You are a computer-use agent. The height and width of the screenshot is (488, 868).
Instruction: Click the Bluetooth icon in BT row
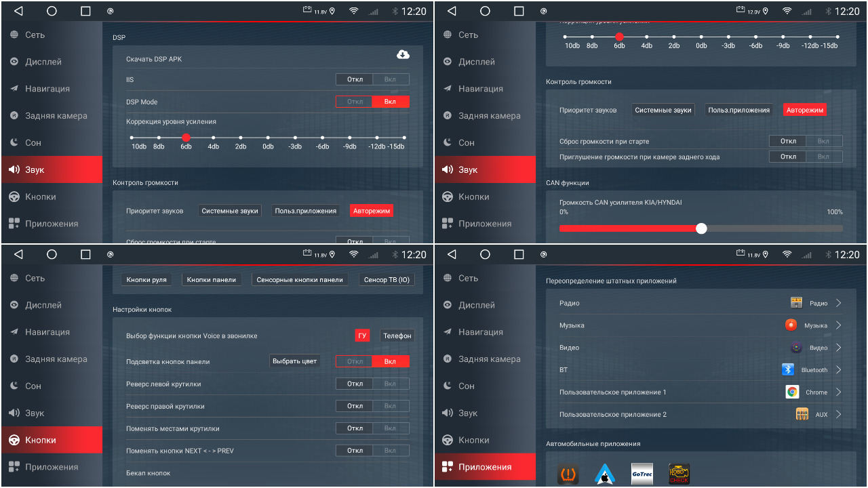point(788,369)
